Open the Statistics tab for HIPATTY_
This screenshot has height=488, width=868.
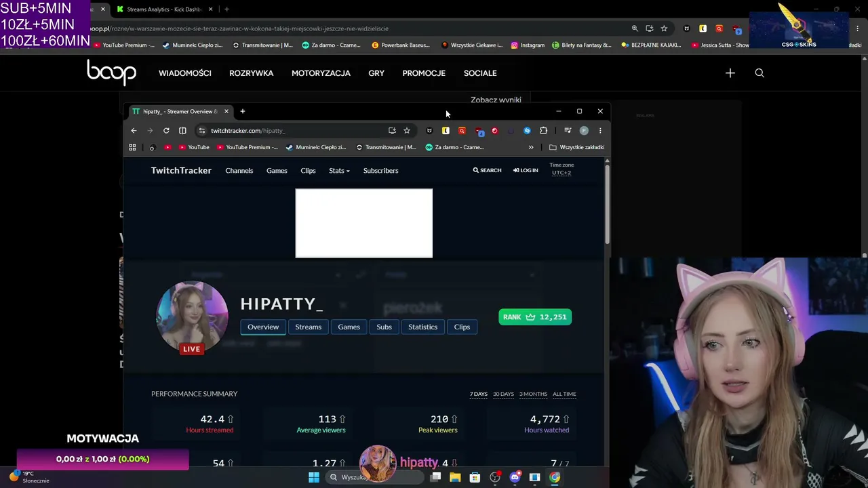[422, 327]
